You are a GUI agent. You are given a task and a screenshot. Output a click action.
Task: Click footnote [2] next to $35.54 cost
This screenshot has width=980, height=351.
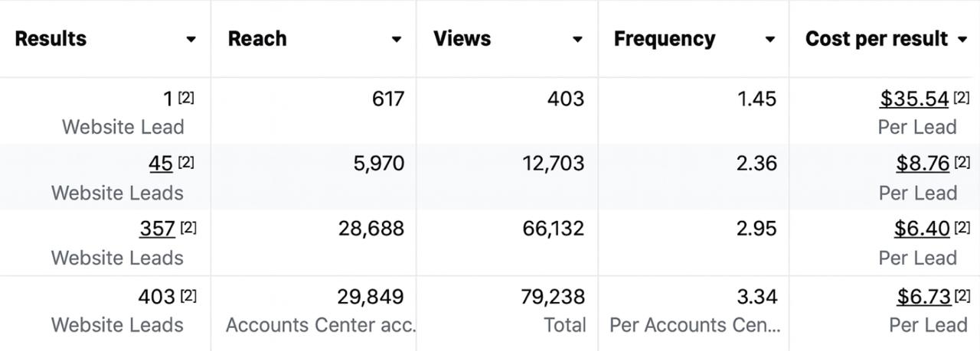962,98
